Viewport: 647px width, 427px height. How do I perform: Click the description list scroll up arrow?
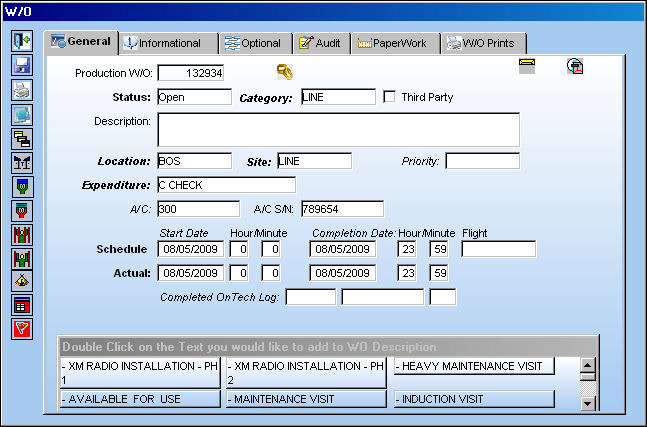(x=588, y=366)
